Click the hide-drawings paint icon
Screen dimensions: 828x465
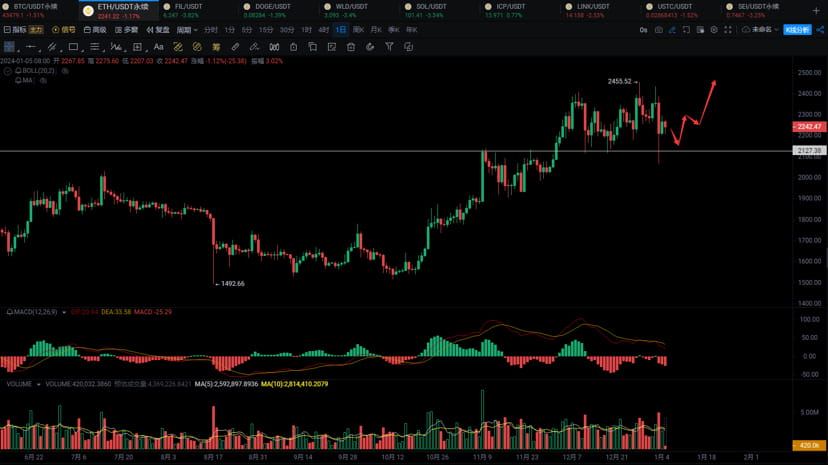pos(370,47)
